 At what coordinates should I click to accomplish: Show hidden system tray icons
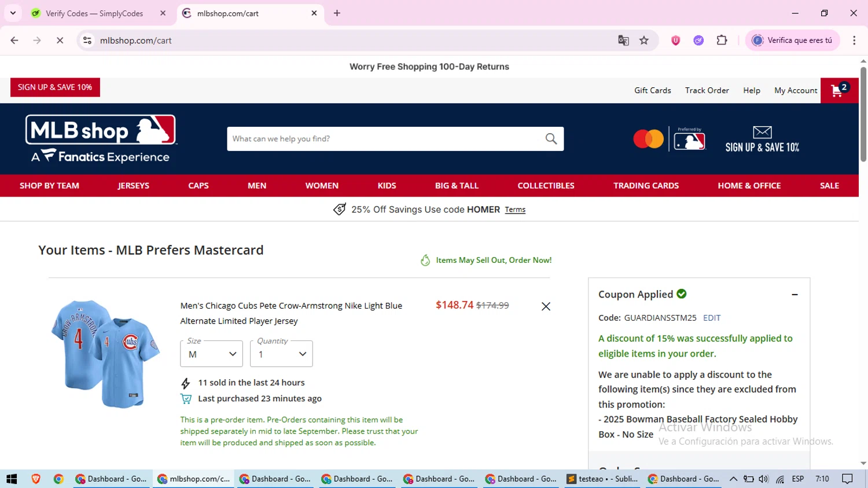(x=733, y=479)
